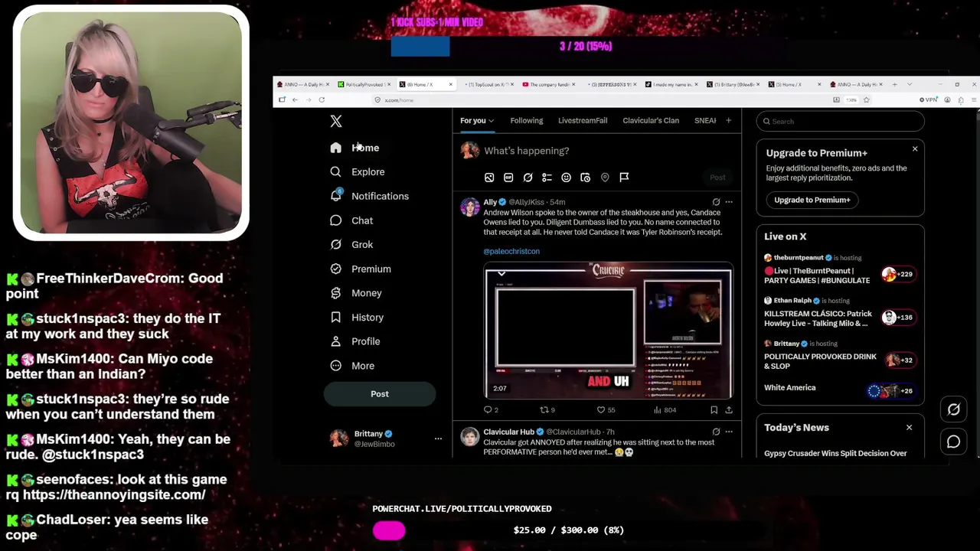Switch to the Clavicular's Clan tab
The image size is (980, 551).
tap(651, 120)
